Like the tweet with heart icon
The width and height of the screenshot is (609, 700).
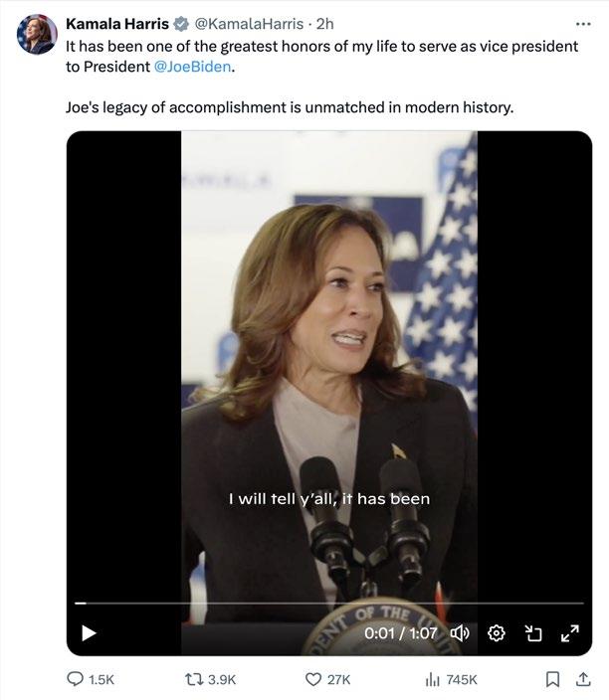312,679
